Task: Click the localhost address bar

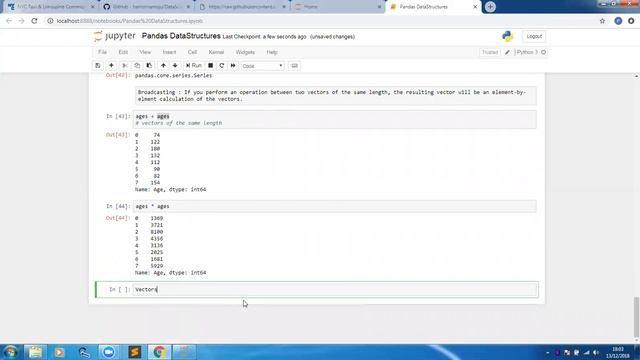Action: 318,21
